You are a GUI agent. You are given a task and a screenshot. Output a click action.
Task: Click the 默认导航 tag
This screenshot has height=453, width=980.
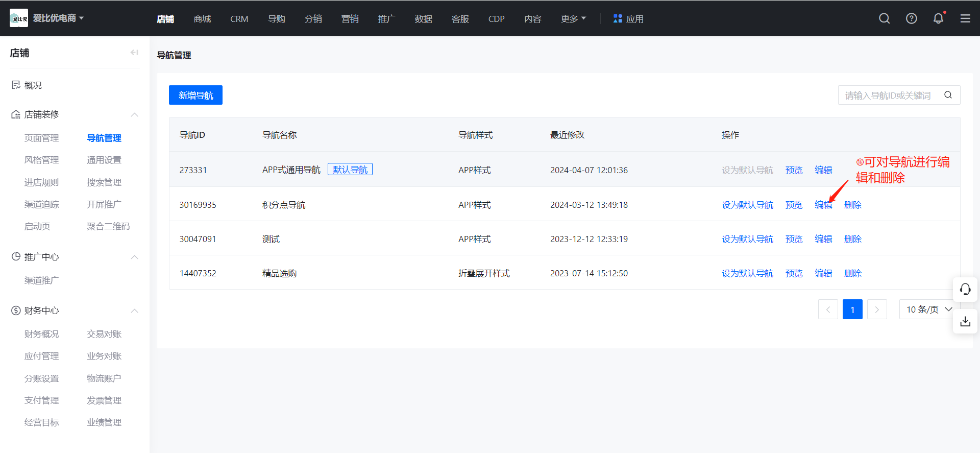(x=350, y=170)
